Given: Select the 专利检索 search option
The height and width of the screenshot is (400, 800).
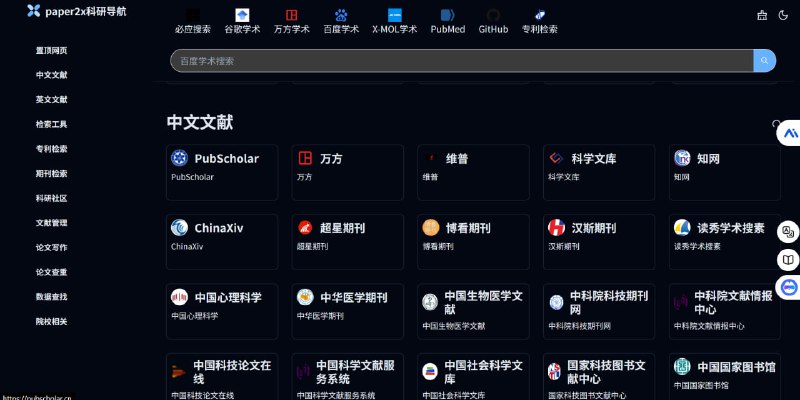Looking at the screenshot, I should click(539, 16).
